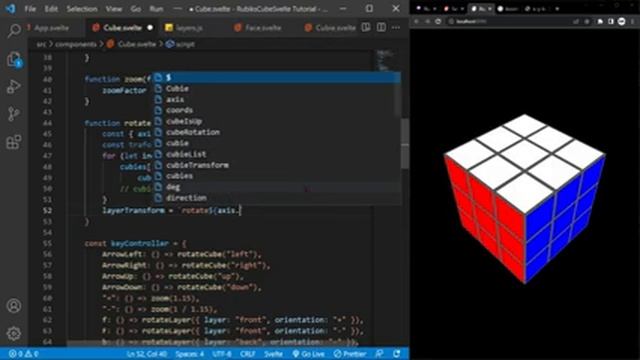Open the Edit menu
This screenshot has height=360, width=640.
click(x=51, y=9)
